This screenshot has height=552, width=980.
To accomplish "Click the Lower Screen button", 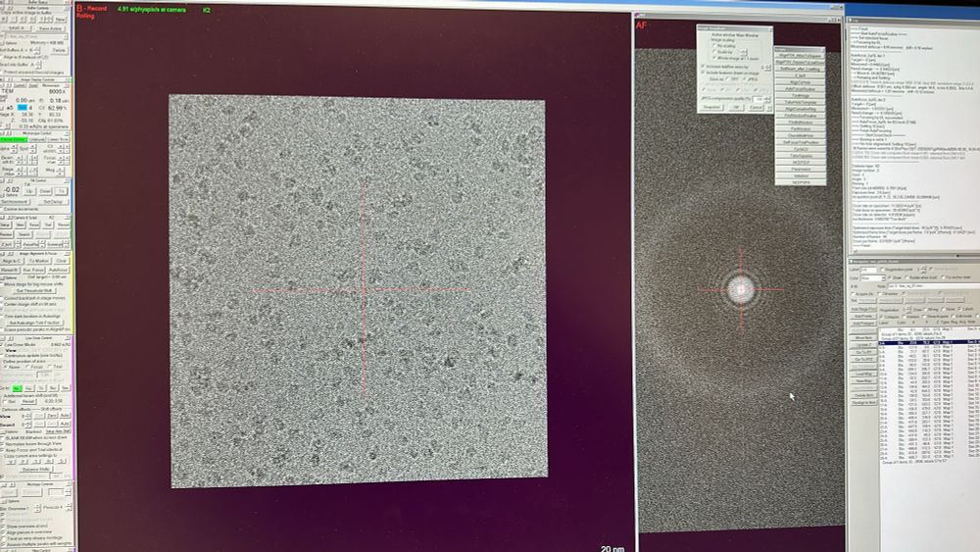I will point(59,139).
